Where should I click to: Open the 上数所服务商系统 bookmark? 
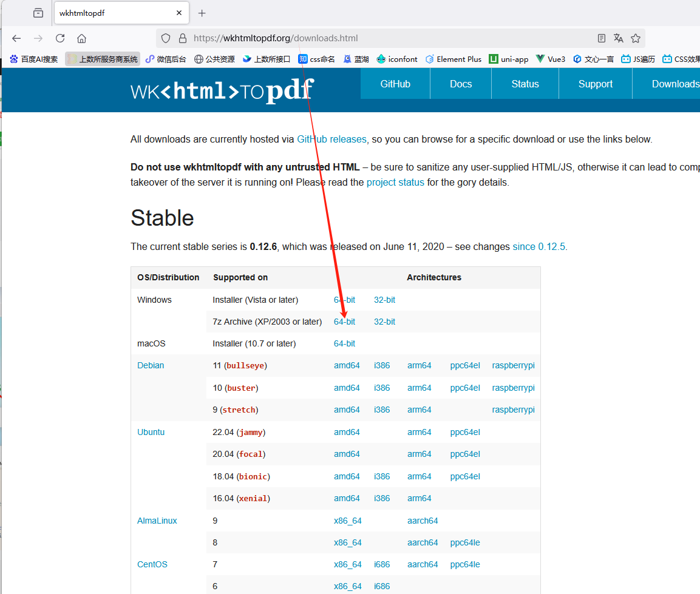pyautogui.click(x=103, y=59)
